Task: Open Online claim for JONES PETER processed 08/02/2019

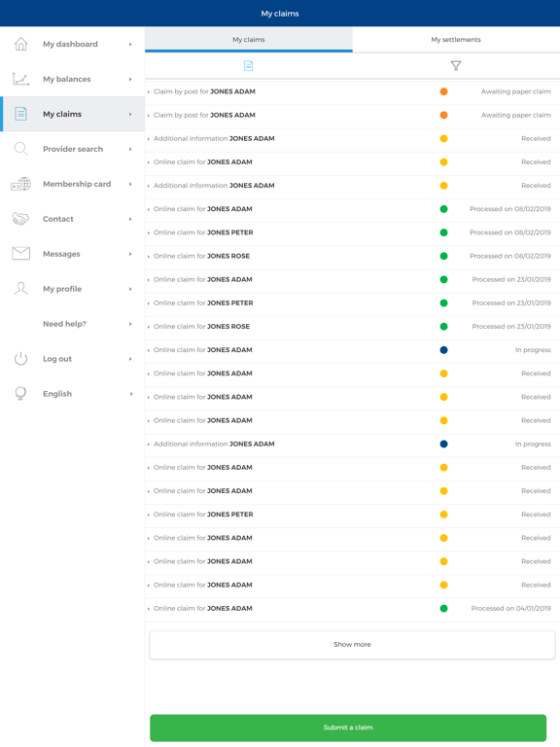Action: [352, 232]
